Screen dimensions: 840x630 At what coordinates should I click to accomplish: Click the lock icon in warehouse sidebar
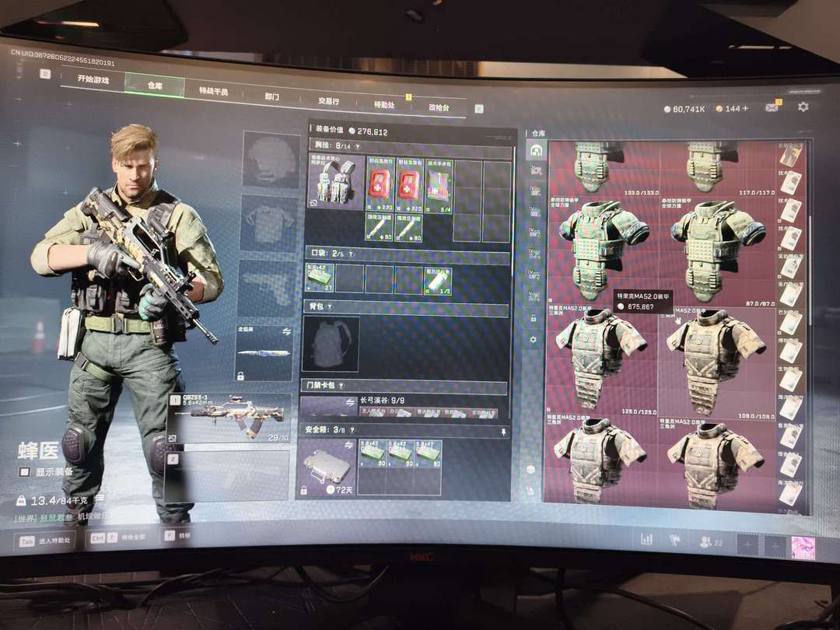[533, 317]
